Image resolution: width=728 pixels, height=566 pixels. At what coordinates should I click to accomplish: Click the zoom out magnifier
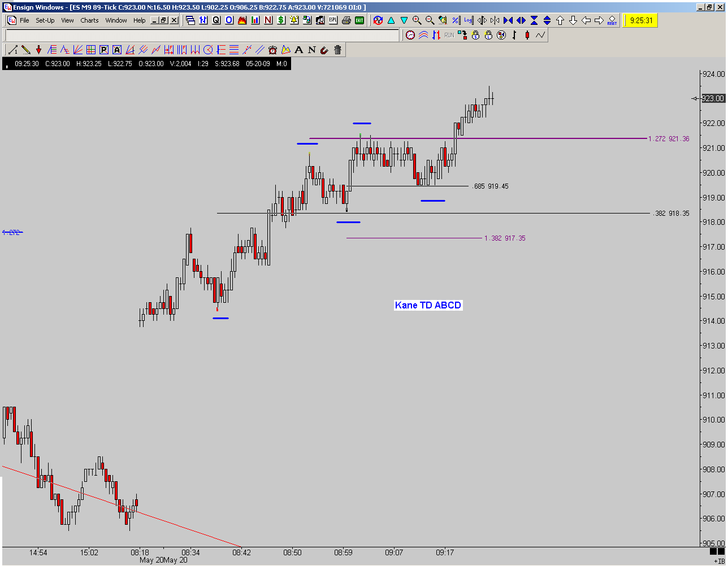pos(430,20)
